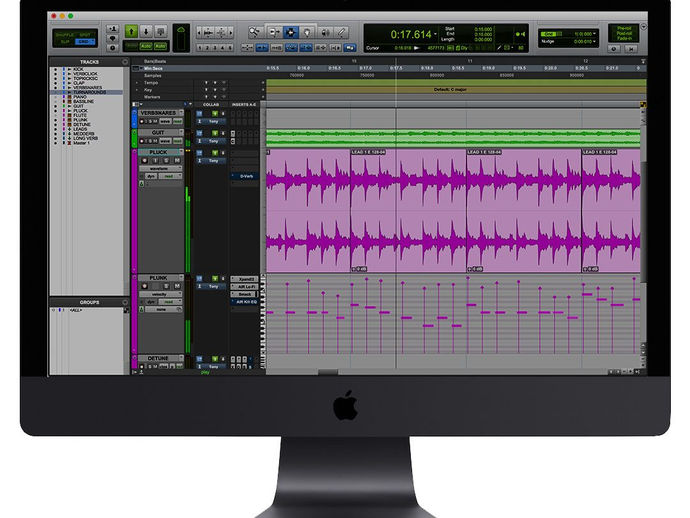The image size is (690, 518).
Task: Select the Markers ruler
Action: pos(152,97)
